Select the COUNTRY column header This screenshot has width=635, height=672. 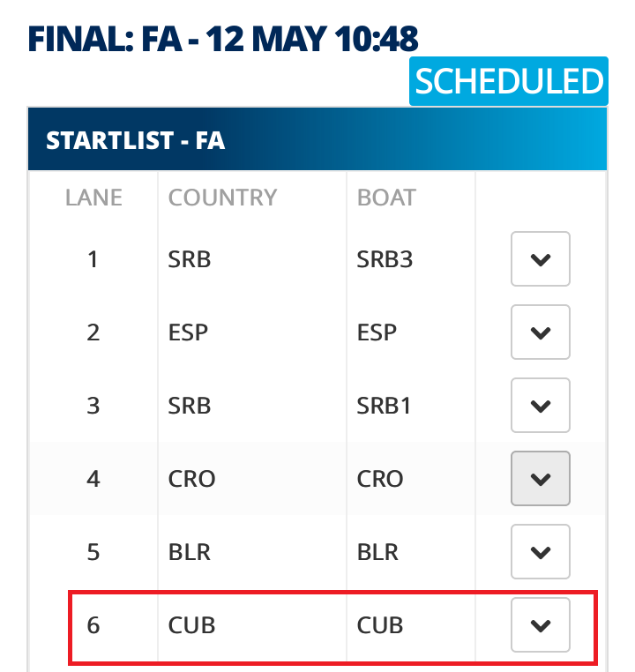coord(222,198)
